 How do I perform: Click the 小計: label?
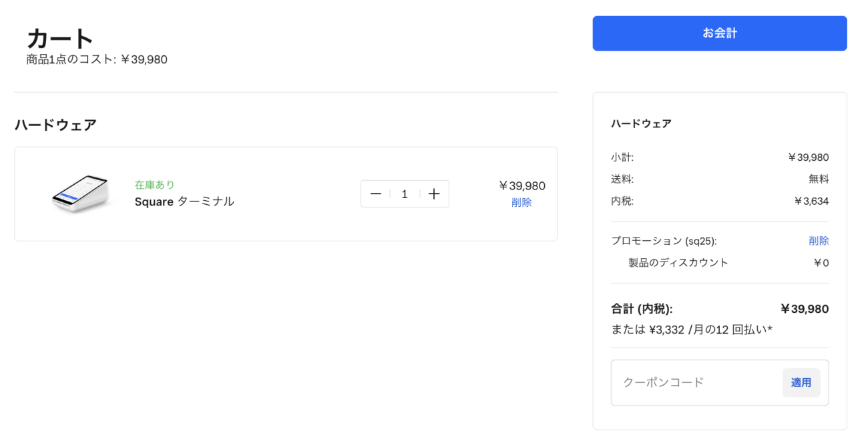coord(622,157)
